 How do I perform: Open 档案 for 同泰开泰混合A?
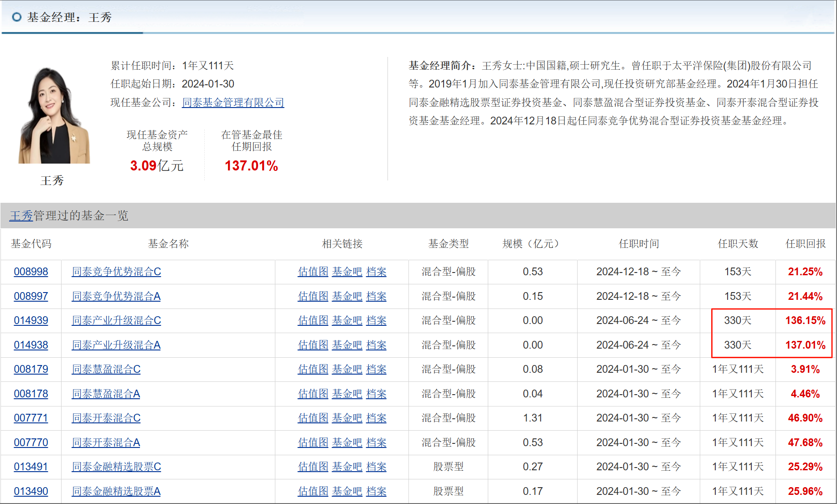377,442
